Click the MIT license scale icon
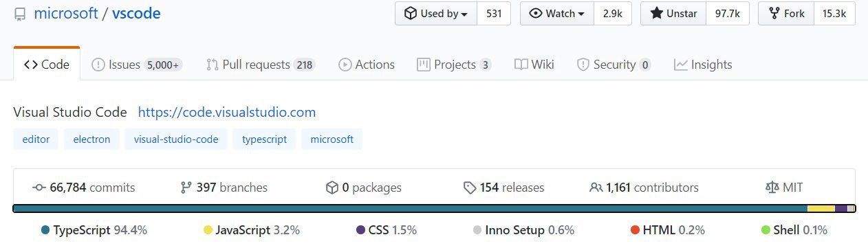This screenshot has width=868, height=248. coord(772,188)
